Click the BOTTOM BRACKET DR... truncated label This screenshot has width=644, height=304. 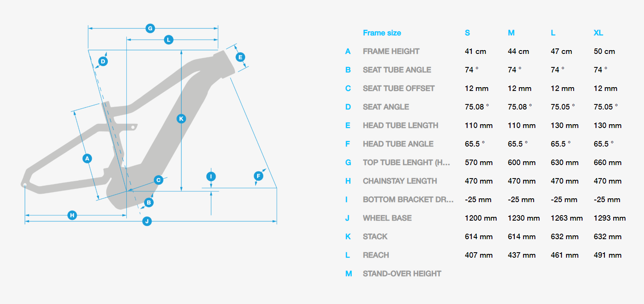point(408,200)
